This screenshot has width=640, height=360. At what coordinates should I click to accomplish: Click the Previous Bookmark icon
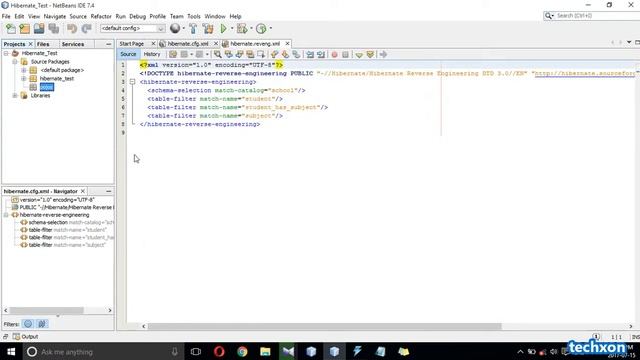(x=274, y=54)
